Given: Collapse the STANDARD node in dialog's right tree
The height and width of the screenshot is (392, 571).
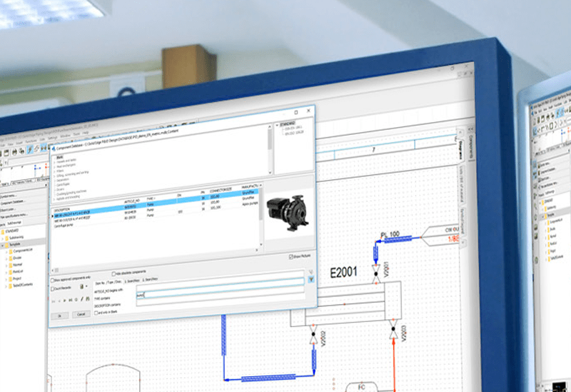Looking at the screenshot, I should point(278,125).
